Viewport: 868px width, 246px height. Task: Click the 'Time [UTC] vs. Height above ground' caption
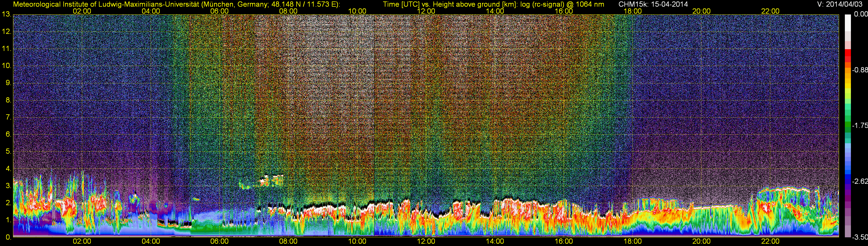[x=493, y=4]
